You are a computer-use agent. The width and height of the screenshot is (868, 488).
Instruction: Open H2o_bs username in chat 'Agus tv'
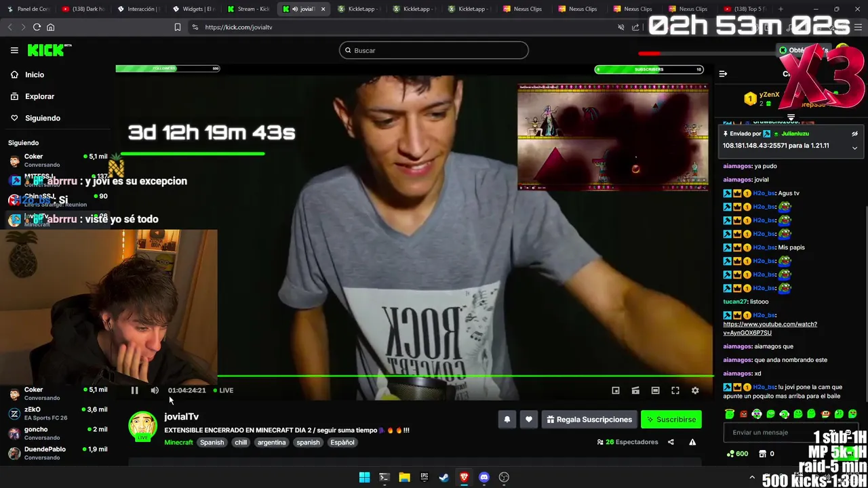(x=764, y=193)
